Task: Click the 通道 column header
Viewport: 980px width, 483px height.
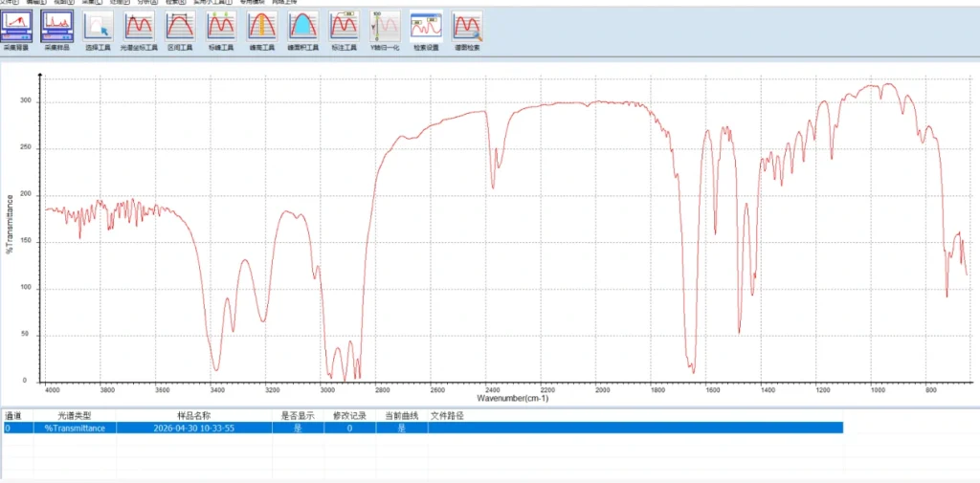Action: pyautogui.click(x=13, y=415)
